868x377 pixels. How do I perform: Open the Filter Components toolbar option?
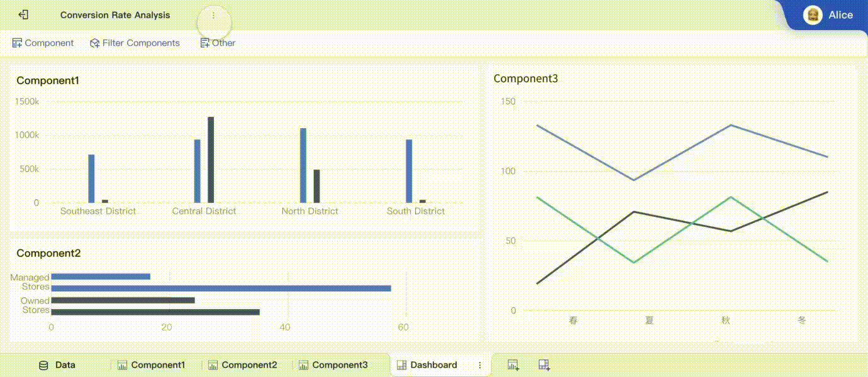(135, 43)
